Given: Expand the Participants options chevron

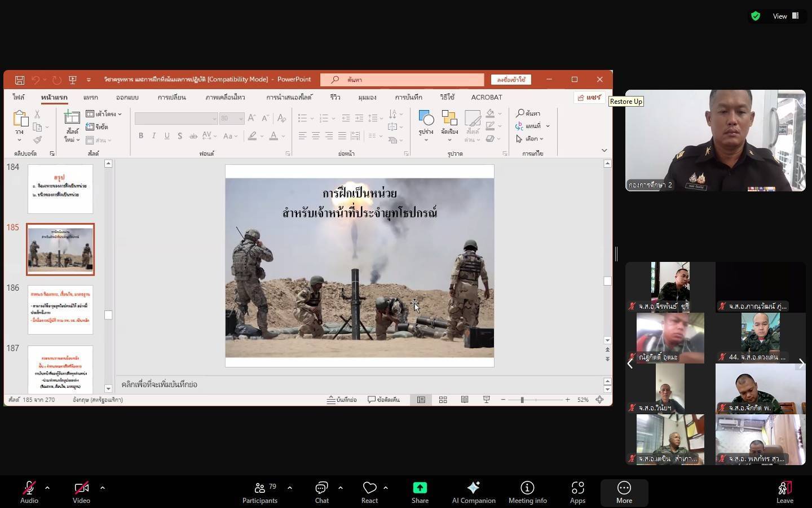Looking at the screenshot, I should tap(290, 488).
